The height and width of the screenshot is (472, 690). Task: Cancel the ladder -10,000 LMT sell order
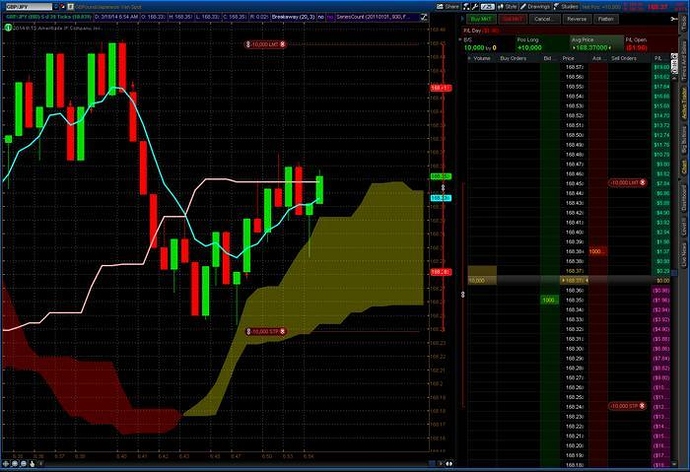(x=642, y=182)
